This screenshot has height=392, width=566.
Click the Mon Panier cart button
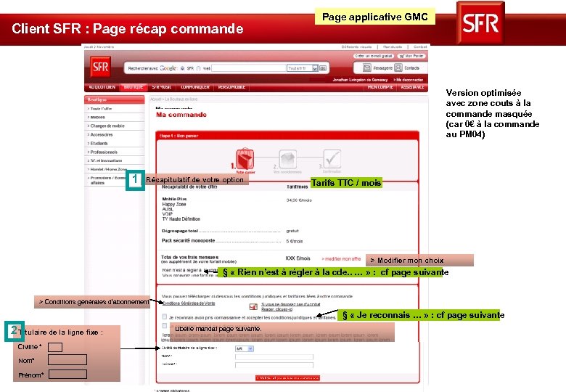pos(412,56)
